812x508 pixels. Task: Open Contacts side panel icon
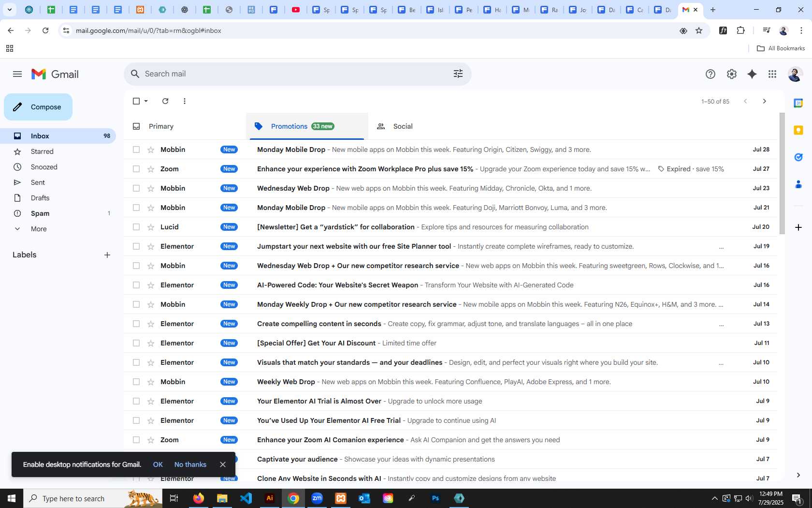coord(798,184)
